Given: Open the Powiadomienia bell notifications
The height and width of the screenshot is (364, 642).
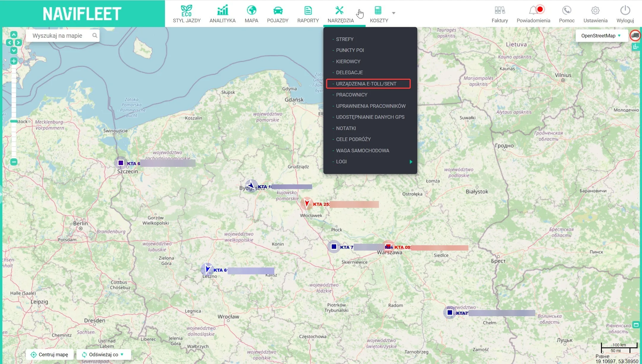Looking at the screenshot, I should click(534, 14).
